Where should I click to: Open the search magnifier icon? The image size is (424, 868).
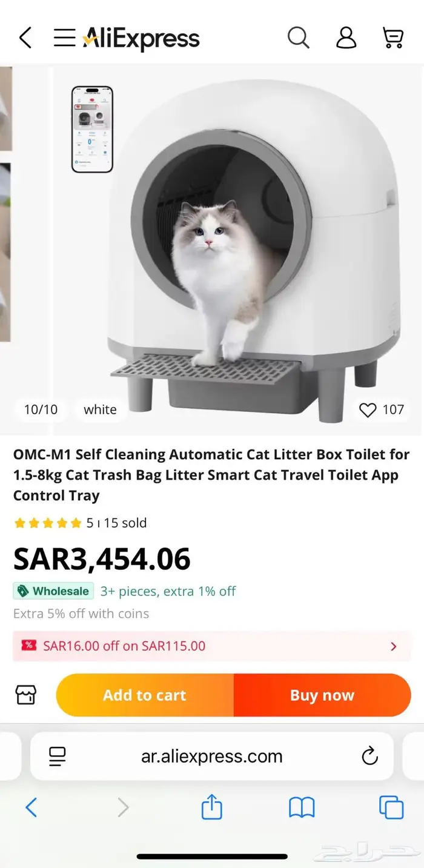click(298, 38)
